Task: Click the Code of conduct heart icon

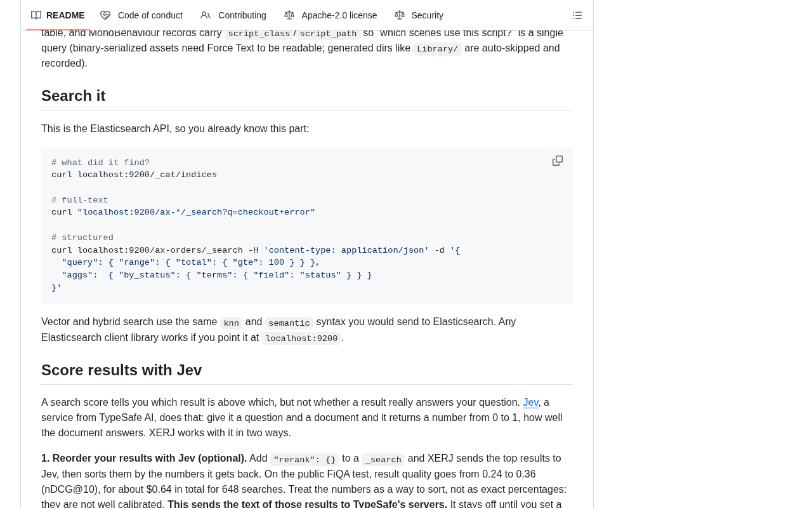Action: click(105, 15)
